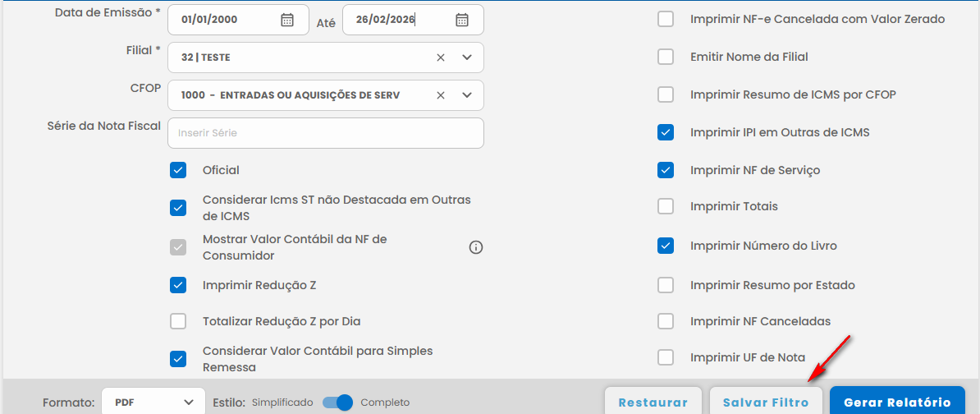Clear the selected CFOP 1000 value
Screen dimensions: 980x414
click(441, 95)
